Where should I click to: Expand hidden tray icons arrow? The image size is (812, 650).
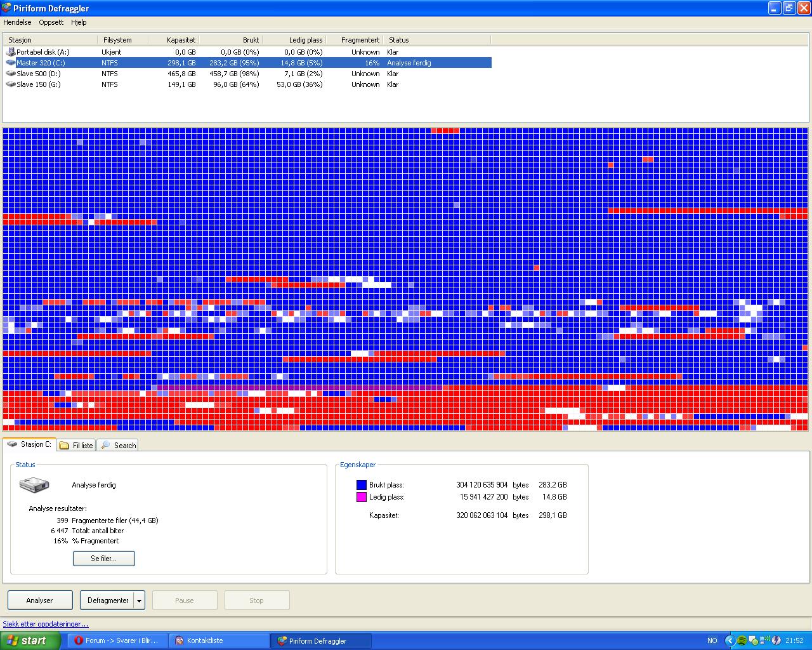tap(730, 640)
